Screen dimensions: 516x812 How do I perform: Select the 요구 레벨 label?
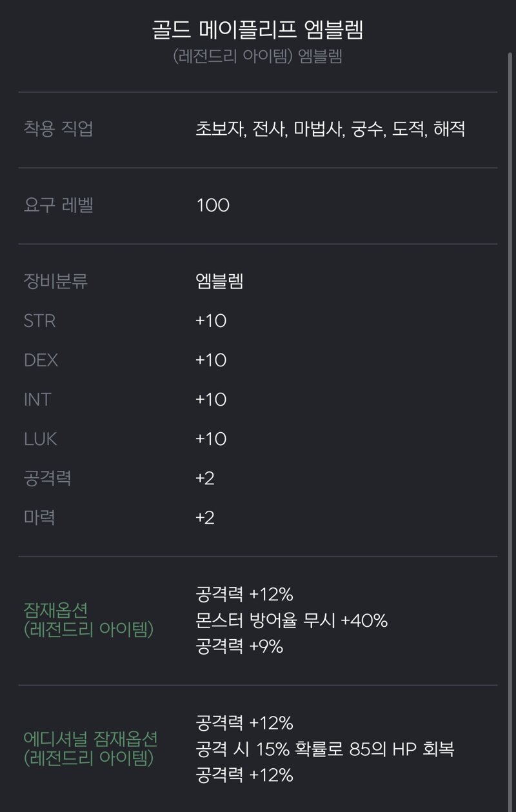point(58,205)
